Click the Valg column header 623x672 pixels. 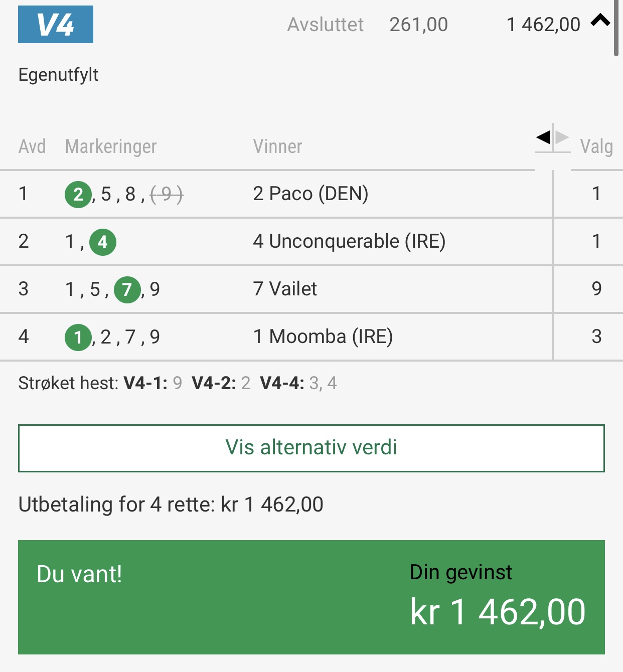pos(596,147)
